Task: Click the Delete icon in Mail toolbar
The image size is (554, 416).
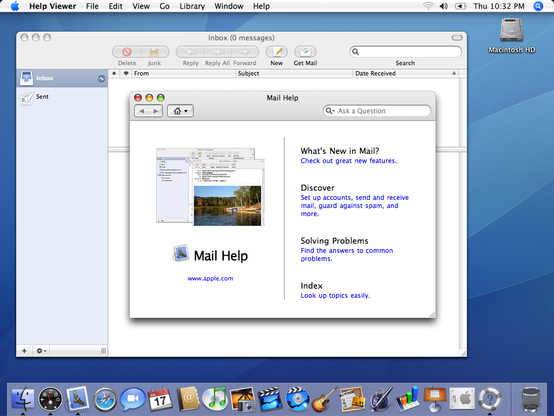Action: coord(126,52)
